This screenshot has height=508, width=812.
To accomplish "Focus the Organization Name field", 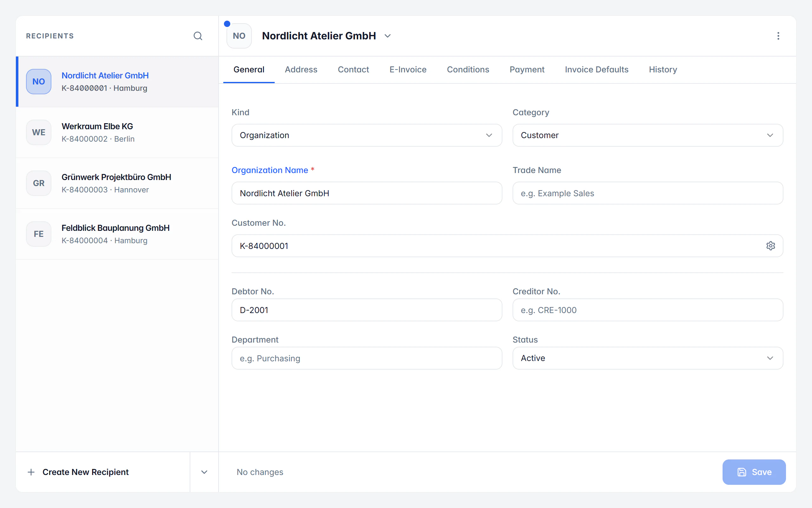I will (367, 193).
